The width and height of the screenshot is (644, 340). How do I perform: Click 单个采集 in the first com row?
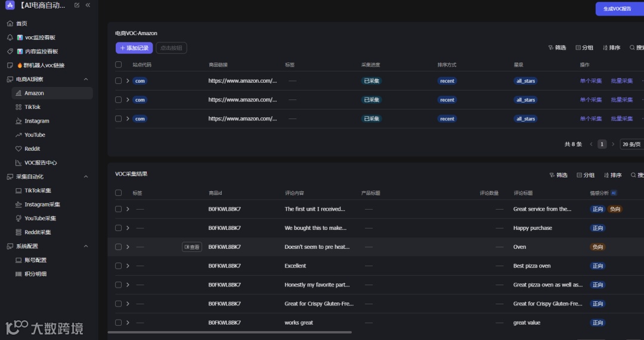click(590, 81)
